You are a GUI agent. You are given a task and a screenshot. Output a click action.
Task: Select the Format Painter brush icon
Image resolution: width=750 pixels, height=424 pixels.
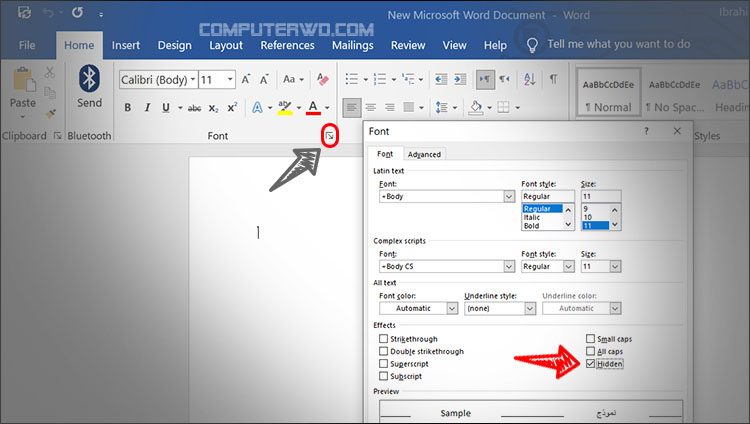pyautogui.click(x=50, y=113)
